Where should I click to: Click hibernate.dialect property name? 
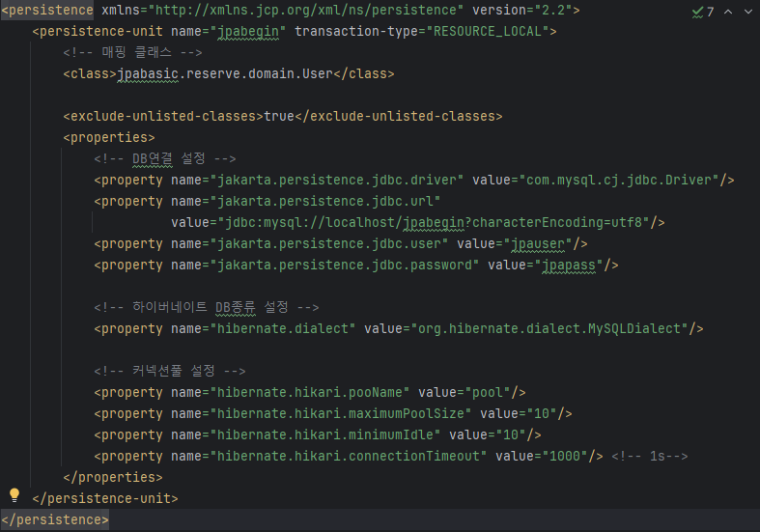283,328
